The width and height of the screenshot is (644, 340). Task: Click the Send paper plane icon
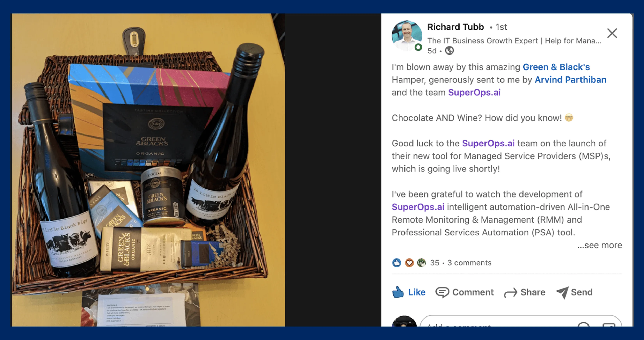click(562, 292)
